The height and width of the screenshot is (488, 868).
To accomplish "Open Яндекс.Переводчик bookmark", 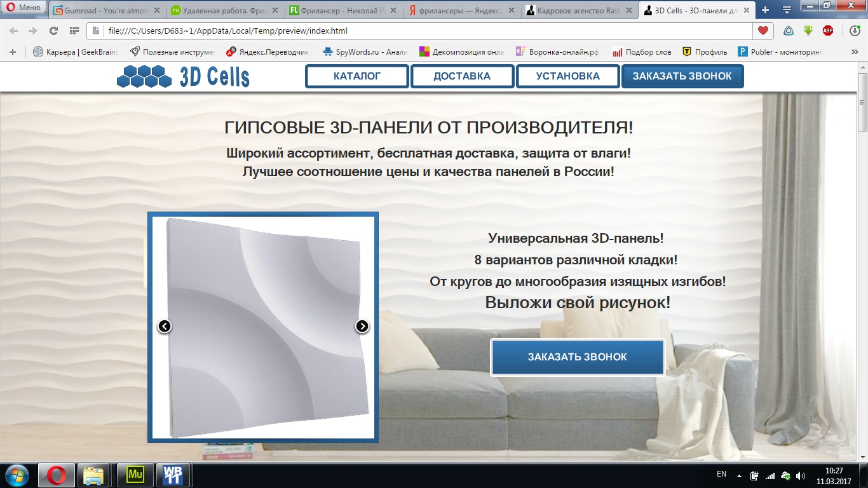I will (x=269, y=52).
